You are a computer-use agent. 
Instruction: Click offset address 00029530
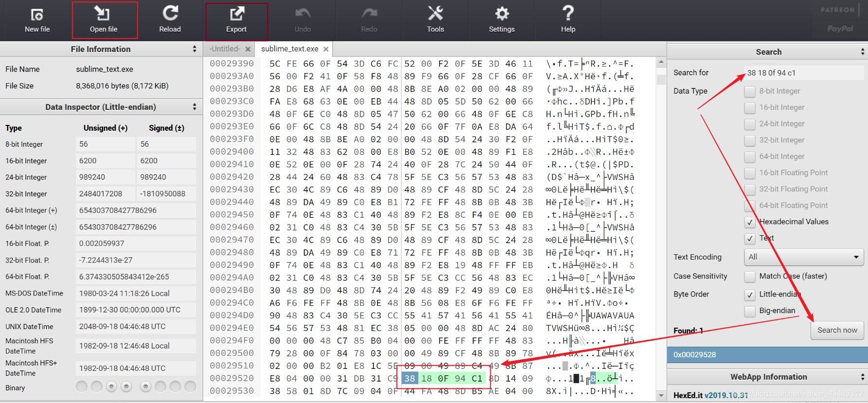pos(232,391)
